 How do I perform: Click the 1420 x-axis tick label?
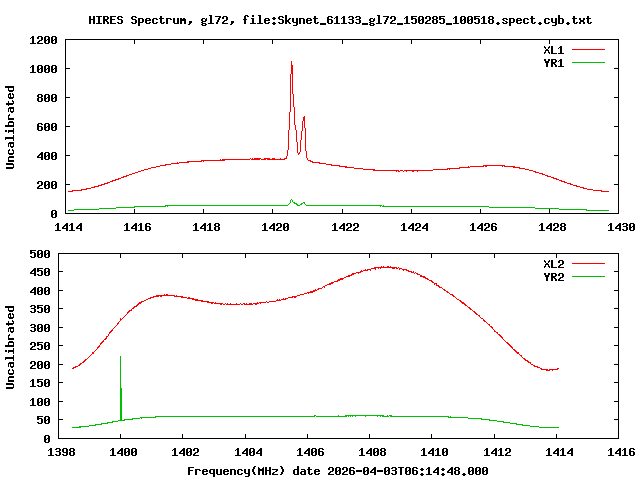click(x=275, y=227)
